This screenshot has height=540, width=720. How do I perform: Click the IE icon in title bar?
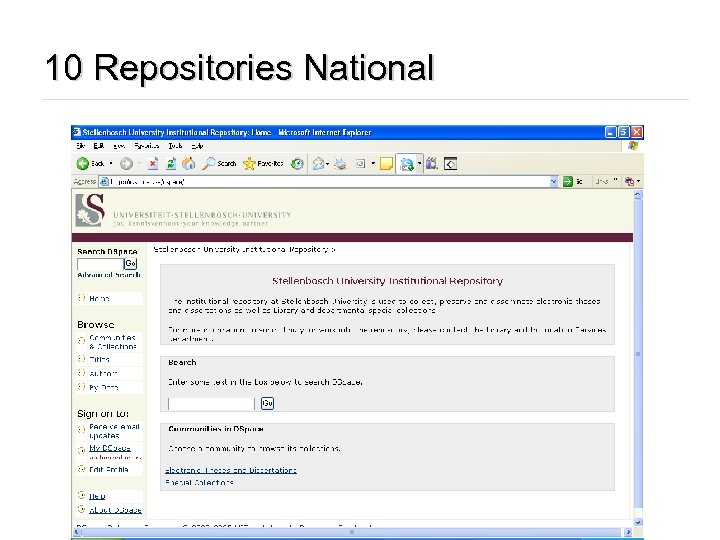click(x=77, y=132)
